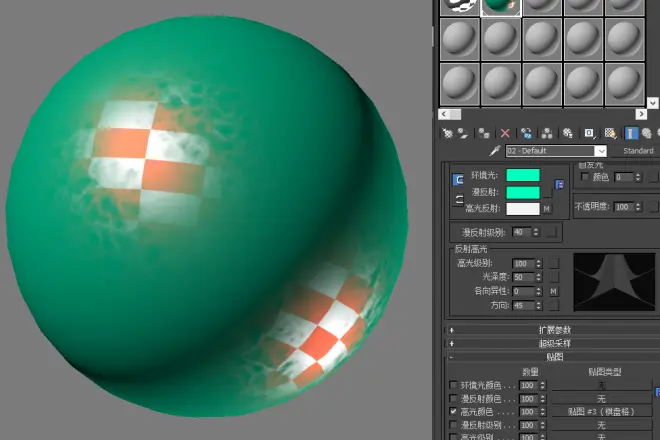Click the M map button beside 高光反射
The height and width of the screenshot is (440, 660).
point(547,208)
